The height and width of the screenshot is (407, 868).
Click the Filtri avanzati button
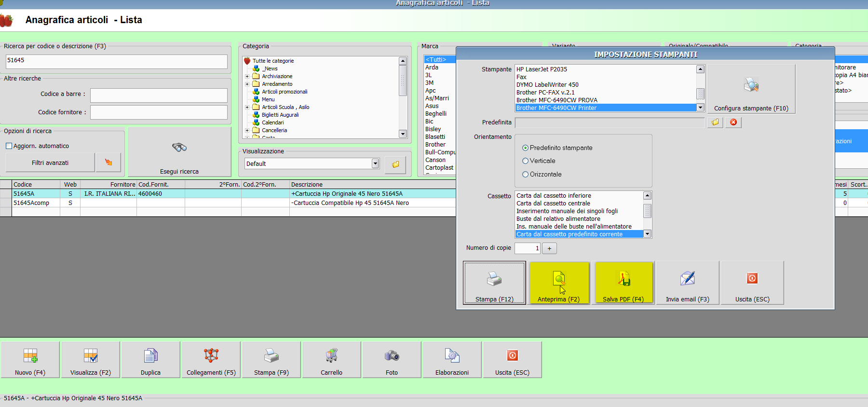point(50,163)
